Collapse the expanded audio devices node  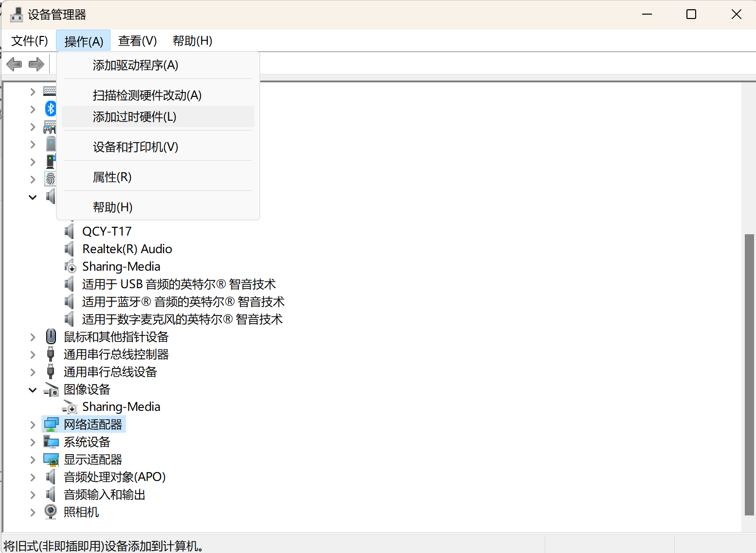(33, 197)
